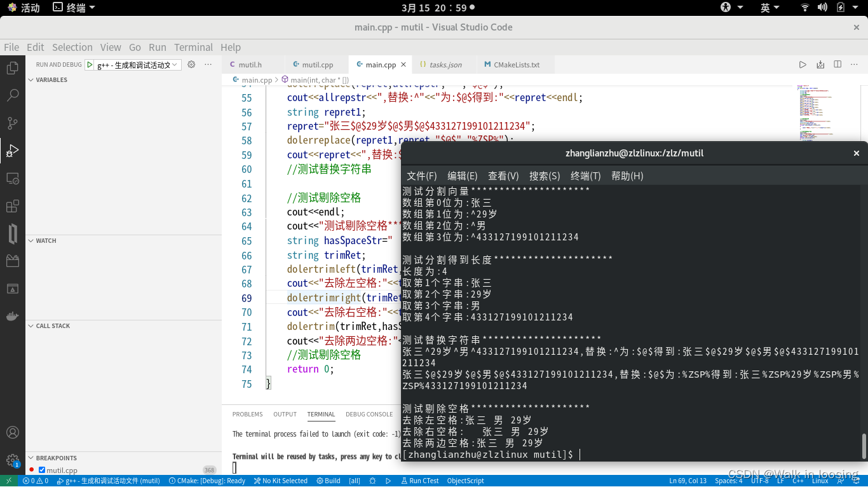This screenshot has width=868, height=487.
Task: Open the Run menu
Action: 157,47
